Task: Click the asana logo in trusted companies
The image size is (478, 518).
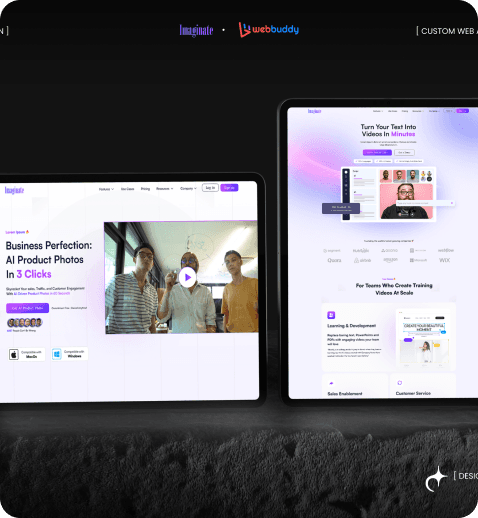Action: click(x=389, y=250)
